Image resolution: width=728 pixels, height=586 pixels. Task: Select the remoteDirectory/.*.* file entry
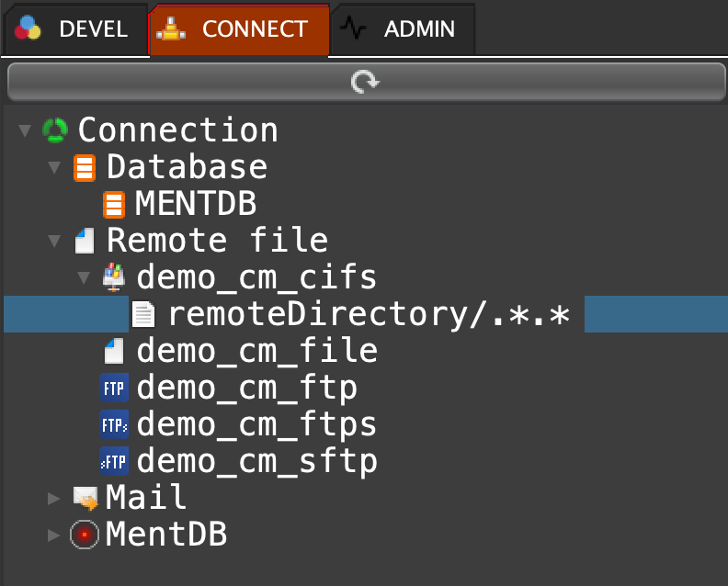click(x=368, y=314)
